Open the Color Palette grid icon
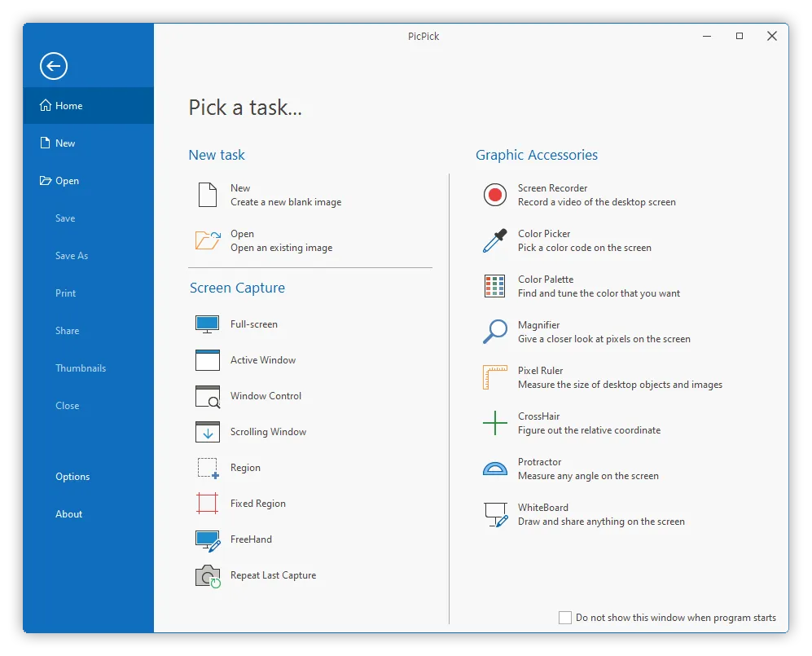The image size is (812, 656). (x=494, y=286)
